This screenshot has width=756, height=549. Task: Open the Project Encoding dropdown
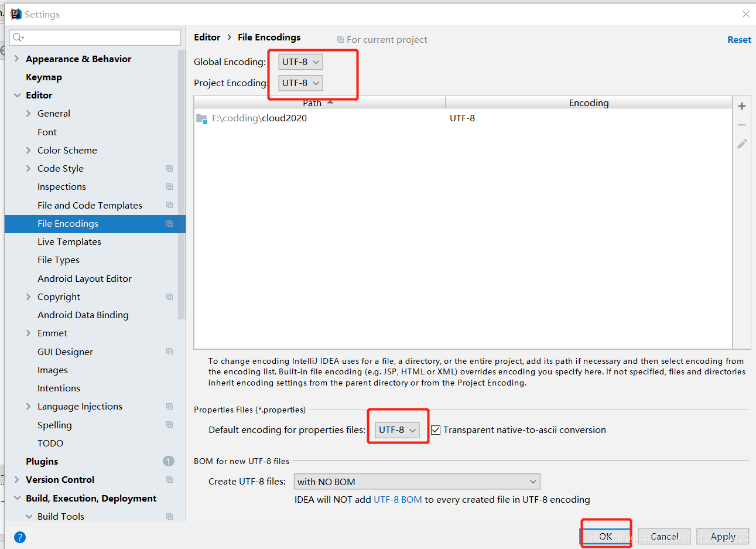[300, 83]
